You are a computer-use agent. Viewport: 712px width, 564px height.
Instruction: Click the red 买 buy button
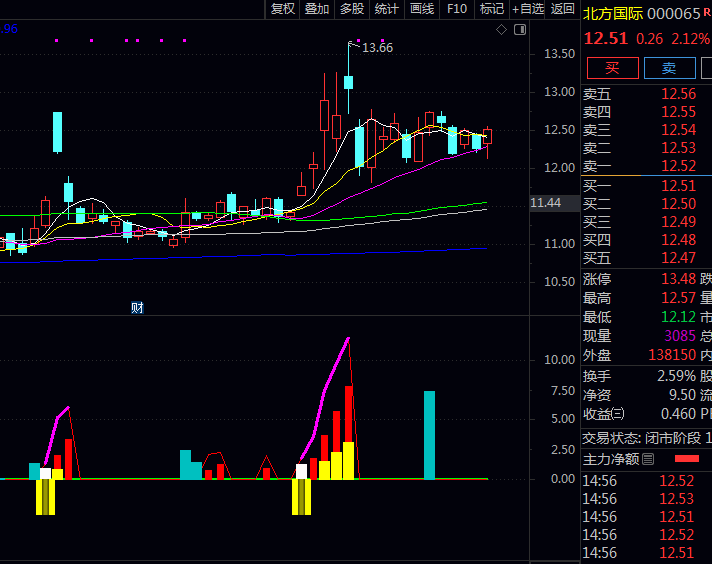tap(612, 68)
